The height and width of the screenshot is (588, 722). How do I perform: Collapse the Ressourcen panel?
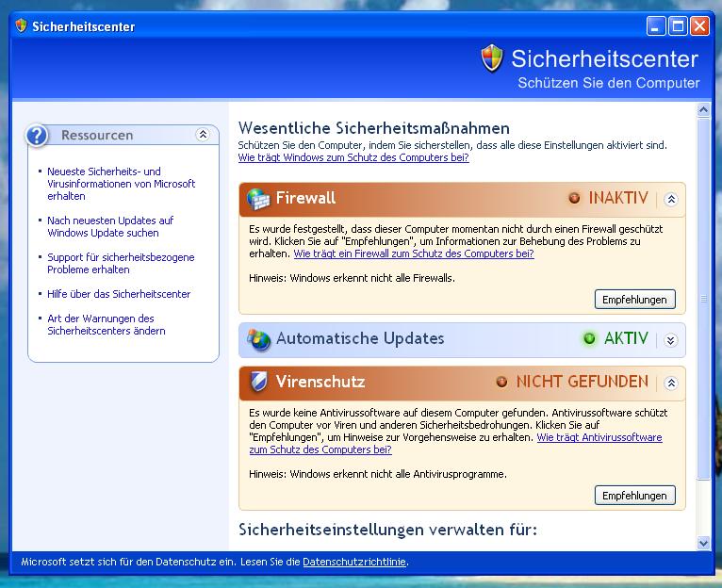click(x=203, y=135)
